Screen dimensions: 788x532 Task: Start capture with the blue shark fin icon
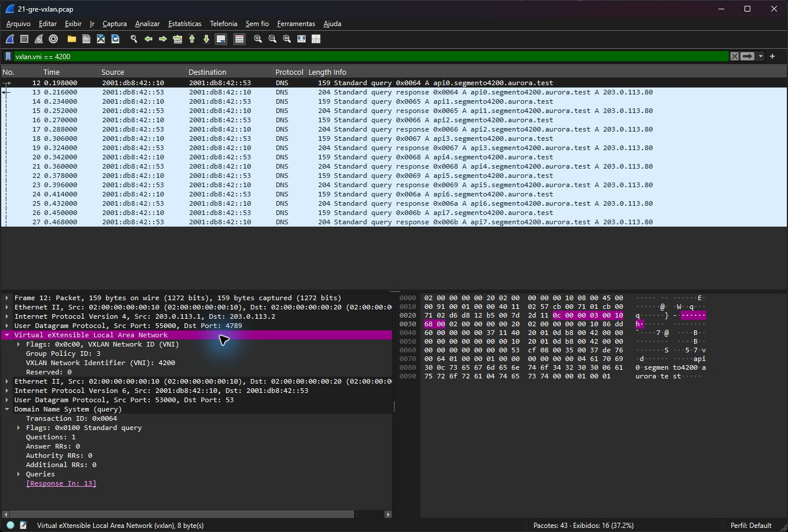pos(10,39)
